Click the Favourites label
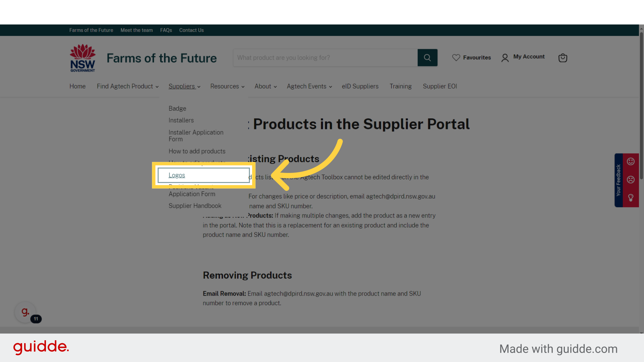Image resolution: width=644 pixels, height=362 pixels. [477, 58]
